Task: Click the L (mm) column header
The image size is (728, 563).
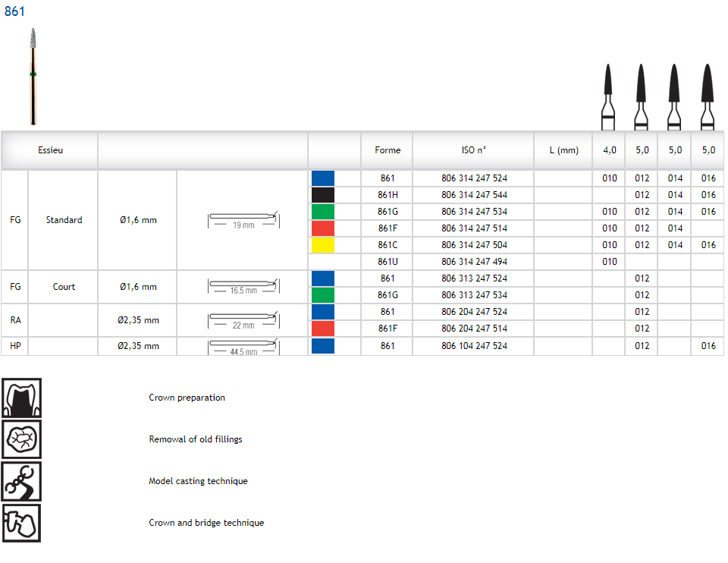Action: [x=563, y=150]
